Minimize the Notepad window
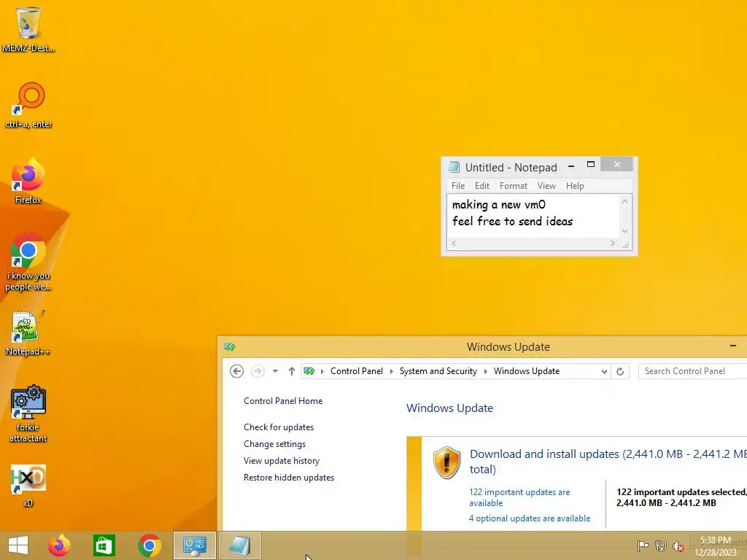 click(570, 166)
